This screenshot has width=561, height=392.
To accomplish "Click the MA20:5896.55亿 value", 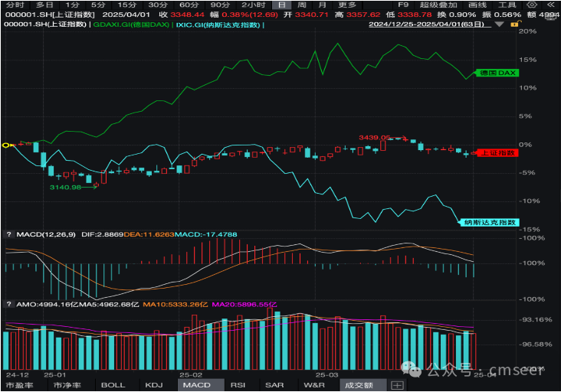I will click(x=244, y=305).
